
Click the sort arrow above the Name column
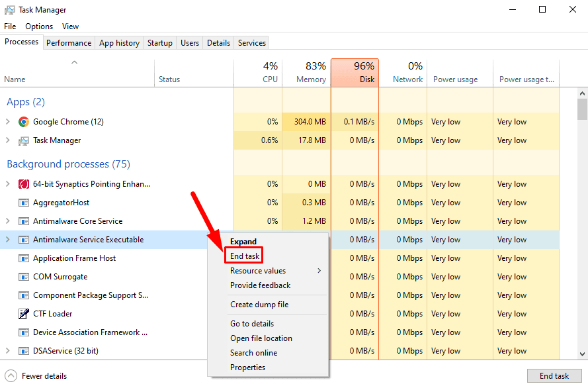pyautogui.click(x=74, y=62)
